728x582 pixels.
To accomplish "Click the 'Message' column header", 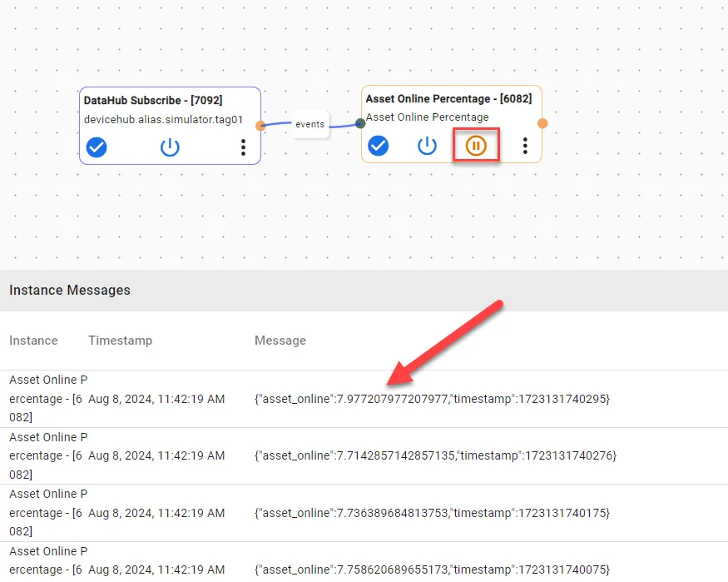I will point(280,341).
